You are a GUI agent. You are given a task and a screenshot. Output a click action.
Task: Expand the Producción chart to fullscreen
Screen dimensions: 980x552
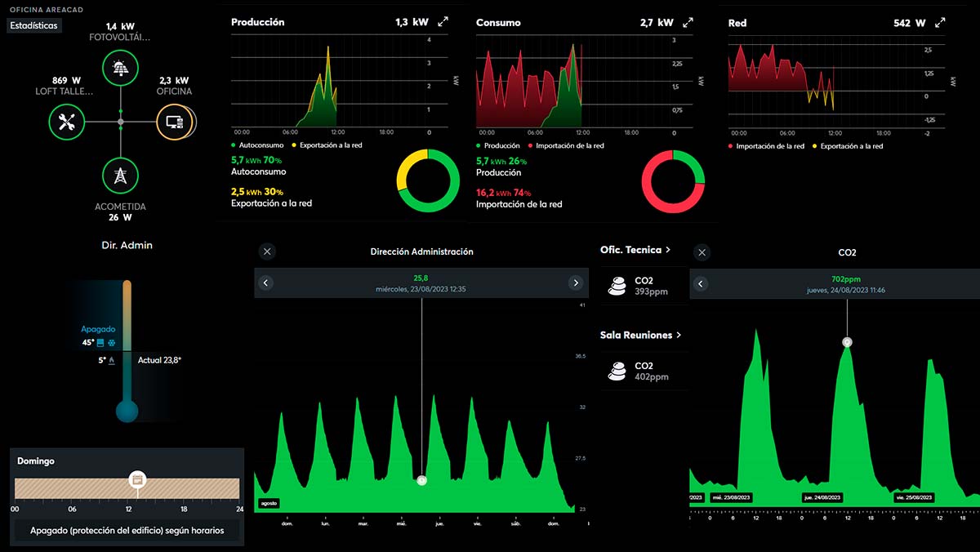click(x=443, y=23)
